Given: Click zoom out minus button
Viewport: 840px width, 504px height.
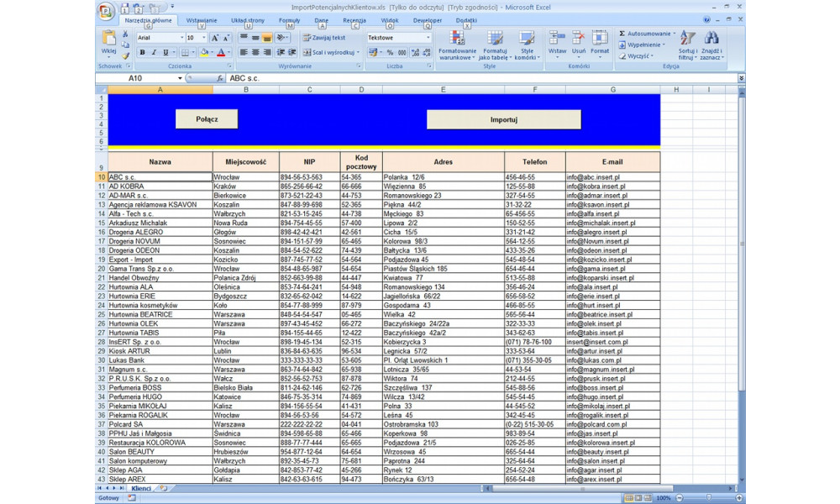Looking at the screenshot, I should (680, 497).
